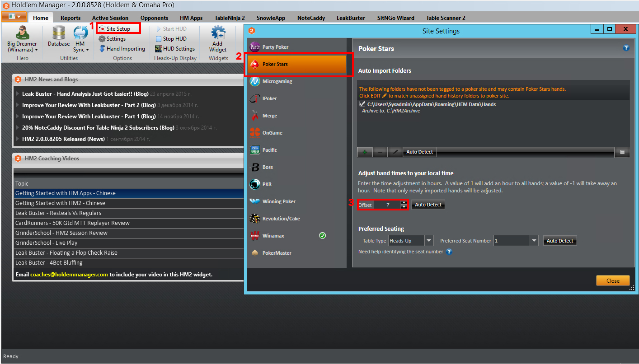This screenshot has width=639, height=364.
Task: Remove selected import folder (minus button)
Action: 380,152
